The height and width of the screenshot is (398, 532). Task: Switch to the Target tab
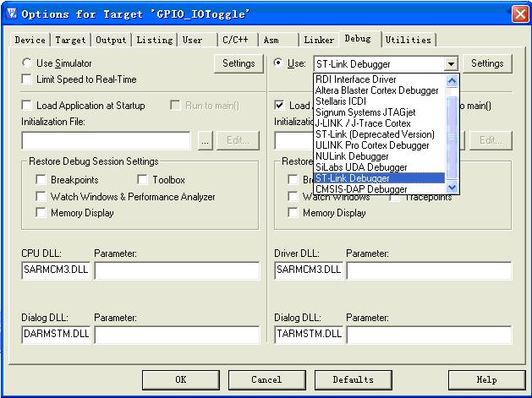(x=70, y=40)
